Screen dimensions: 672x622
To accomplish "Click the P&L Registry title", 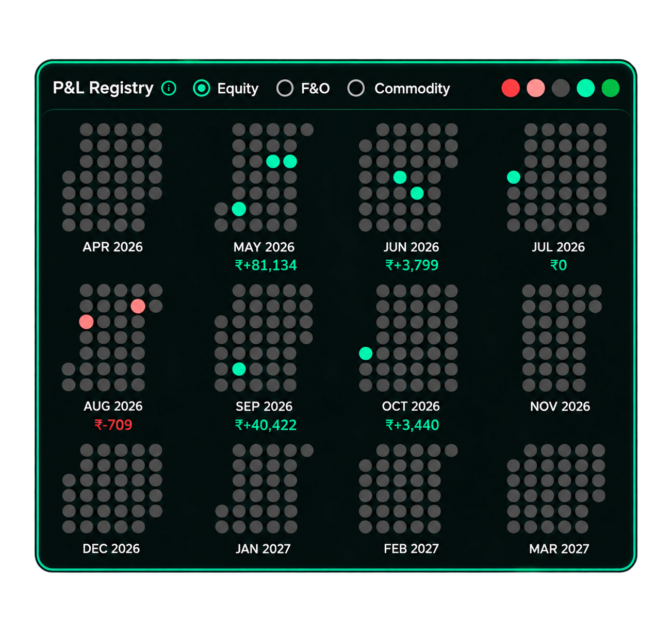I will [x=103, y=88].
